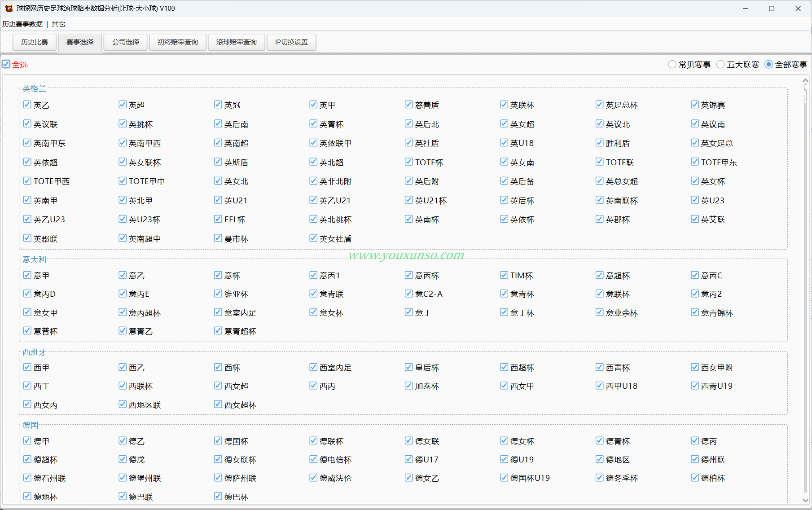Uncheck the TOTE甲西 checkbox

[27, 181]
